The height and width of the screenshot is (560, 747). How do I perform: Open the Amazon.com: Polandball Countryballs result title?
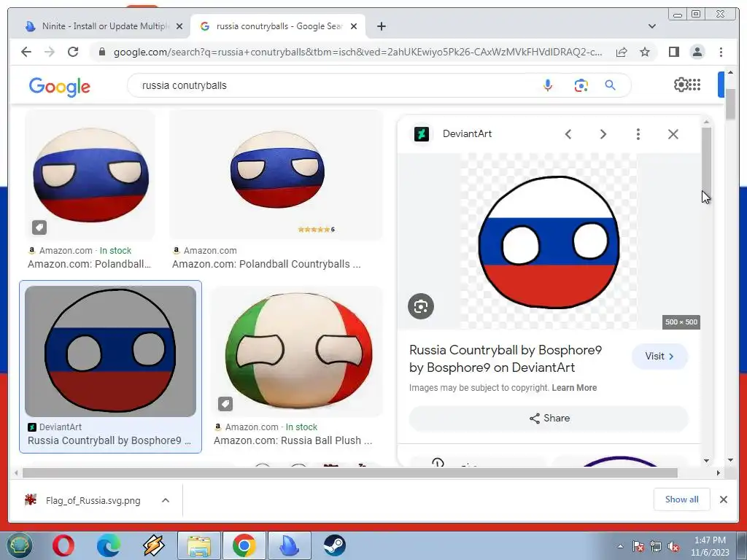coord(266,264)
